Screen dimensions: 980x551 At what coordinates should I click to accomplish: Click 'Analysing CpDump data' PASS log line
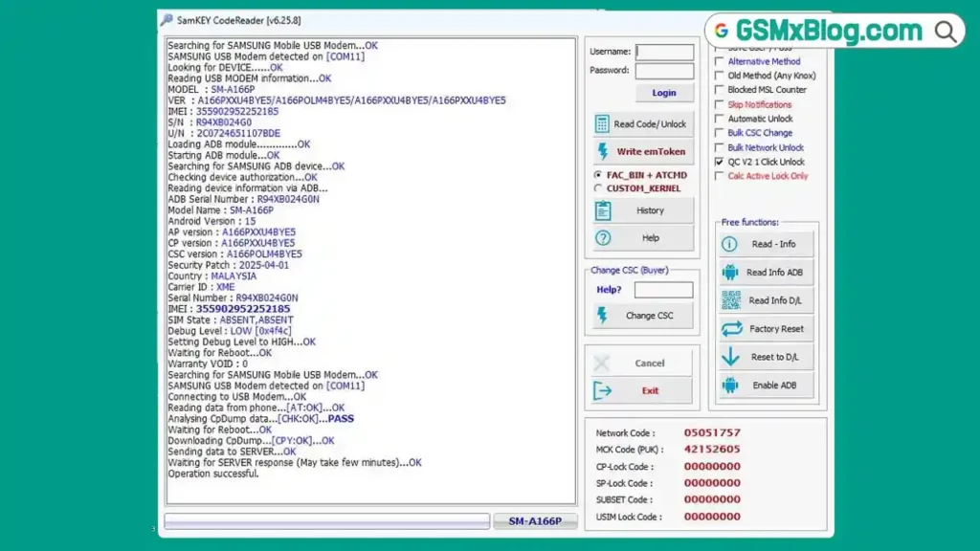pos(260,419)
